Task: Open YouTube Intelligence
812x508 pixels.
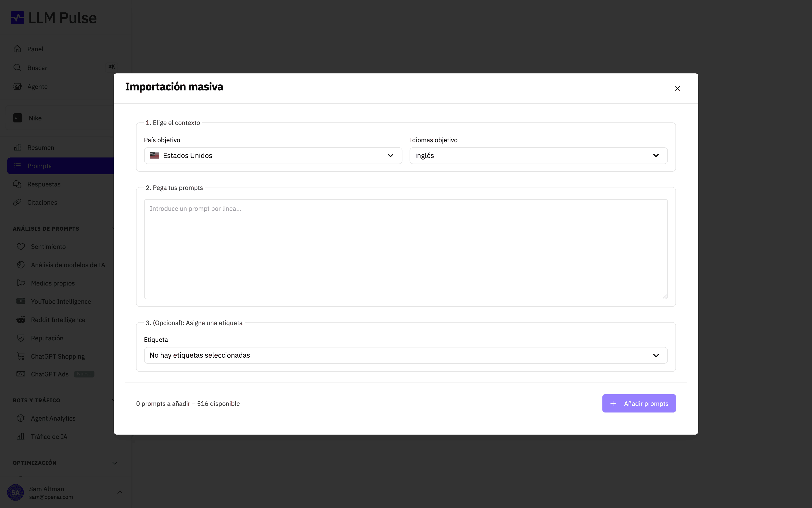Action: [61, 301]
